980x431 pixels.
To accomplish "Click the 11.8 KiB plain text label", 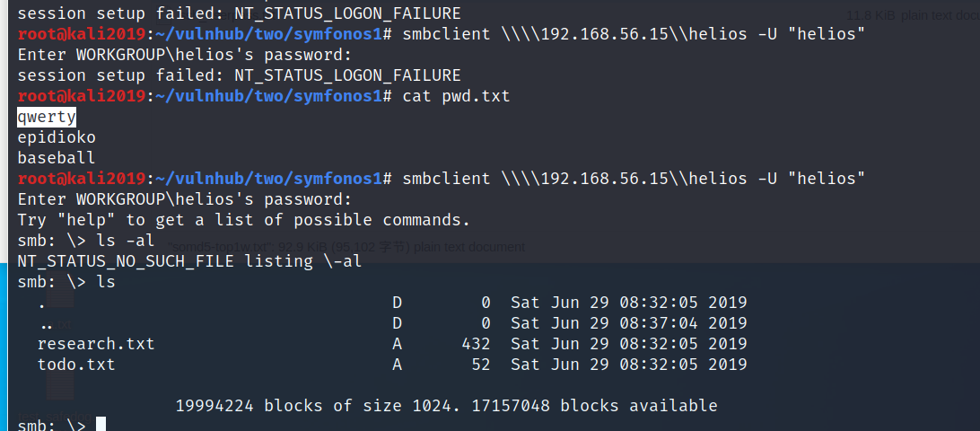I will [x=913, y=15].
